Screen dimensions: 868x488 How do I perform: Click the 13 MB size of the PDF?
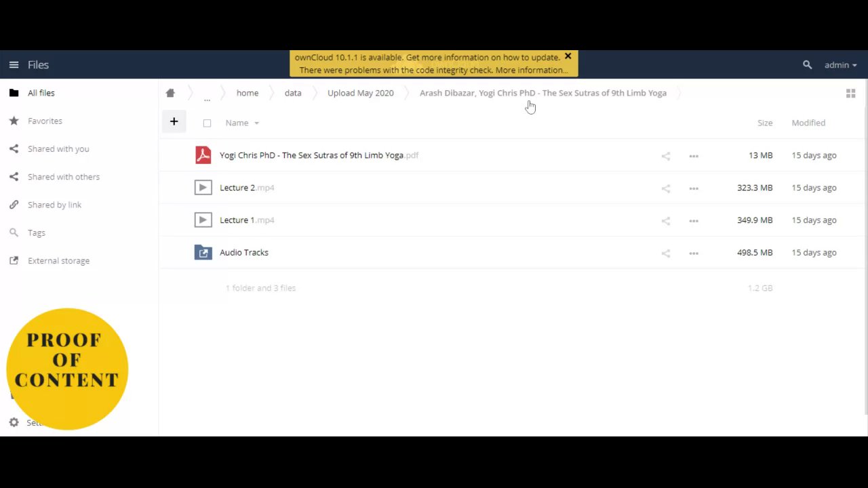pyautogui.click(x=760, y=155)
